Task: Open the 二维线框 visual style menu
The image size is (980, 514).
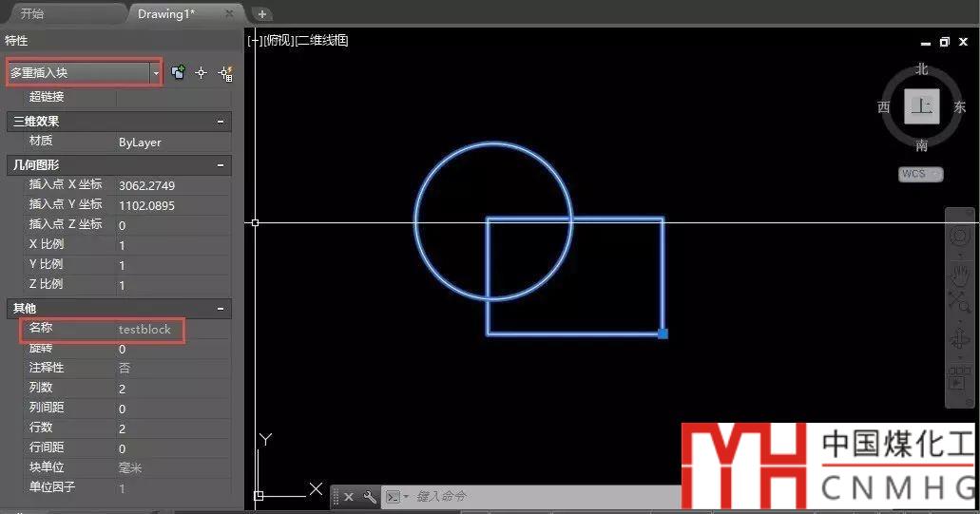Action: point(321,41)
